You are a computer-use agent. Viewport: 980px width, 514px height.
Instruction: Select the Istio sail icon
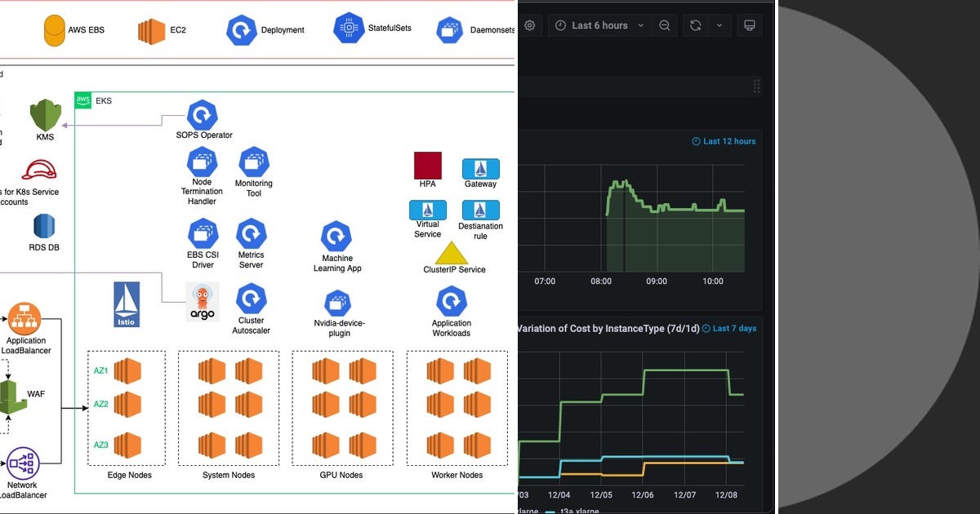tap(127, 304)
